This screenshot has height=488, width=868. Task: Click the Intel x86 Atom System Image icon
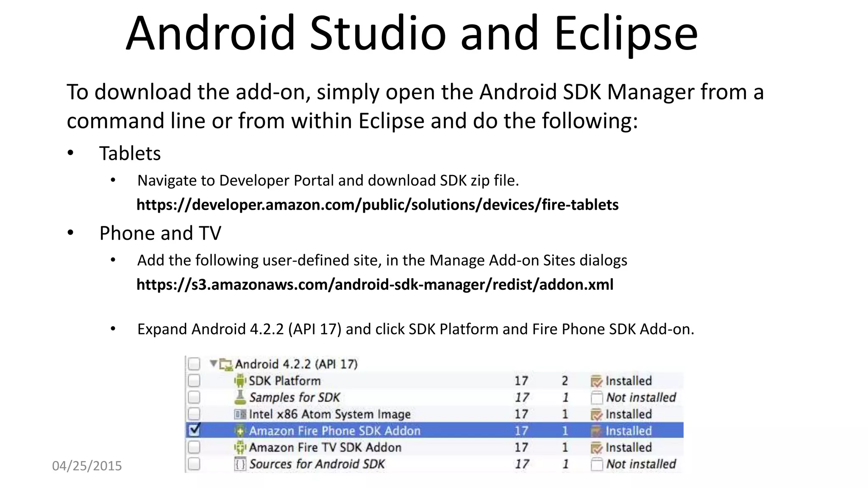(x=240, y=414)
